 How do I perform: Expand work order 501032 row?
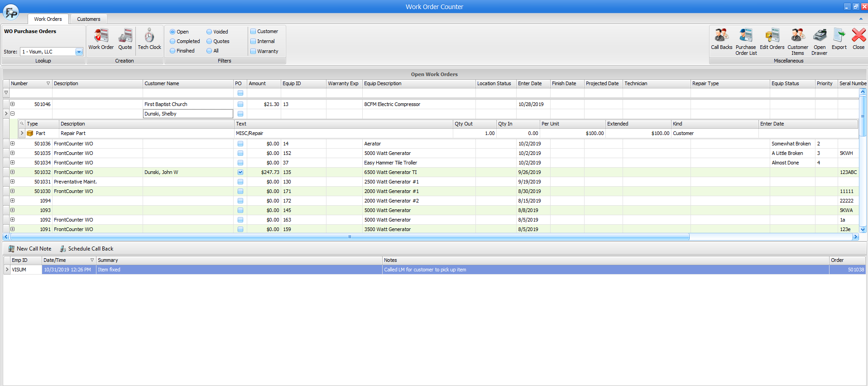[13, 172]
